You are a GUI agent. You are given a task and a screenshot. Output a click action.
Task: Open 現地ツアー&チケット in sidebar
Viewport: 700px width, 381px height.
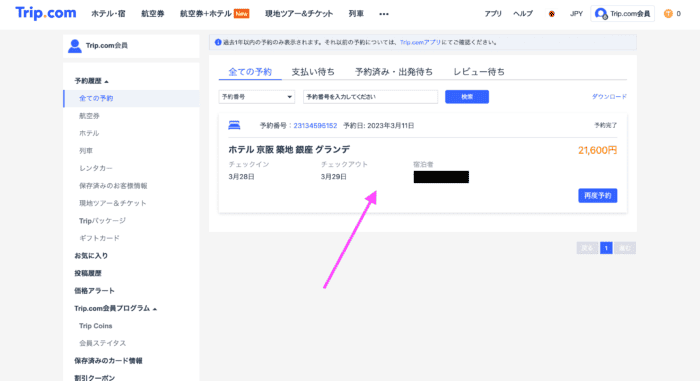click(x=112, y=203)
